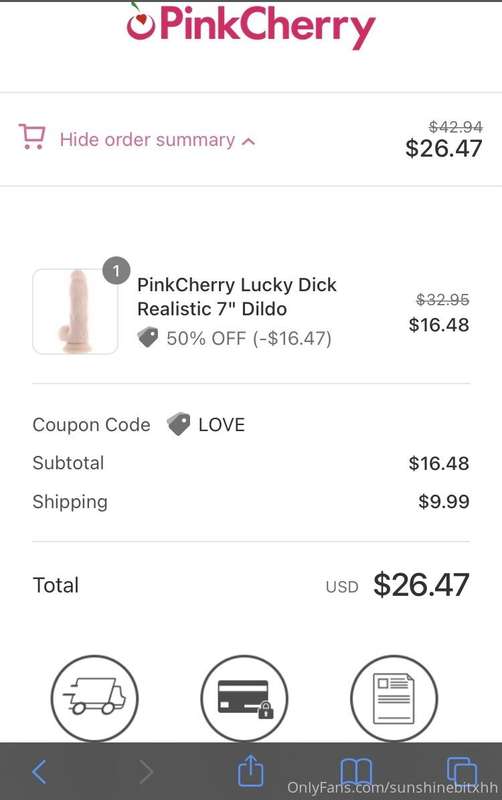Click the LOVE coupon tag icon

179,424
